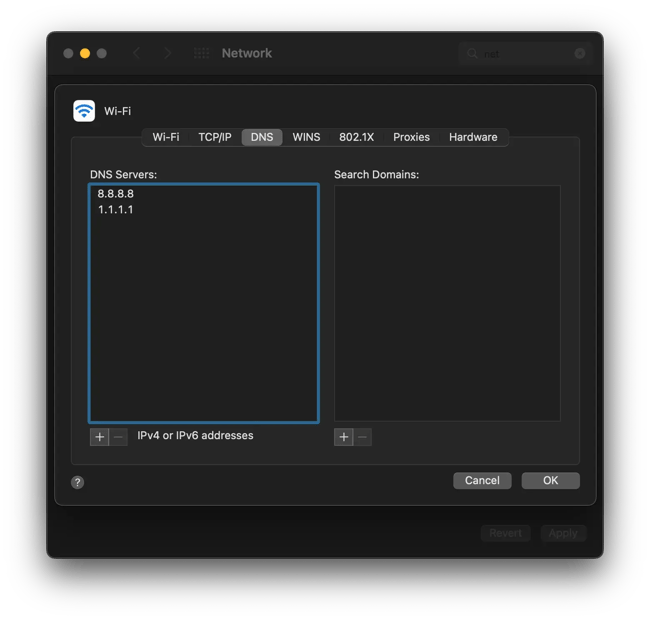Viewport: 650px width, 620px height.
Task: Add a search domain with plus
Action: point(344,437)
